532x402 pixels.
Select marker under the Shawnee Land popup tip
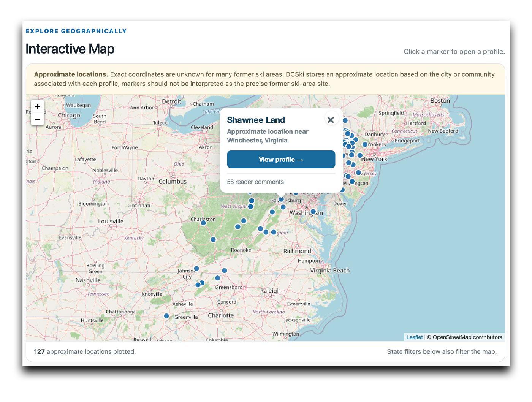coord(281,199)
